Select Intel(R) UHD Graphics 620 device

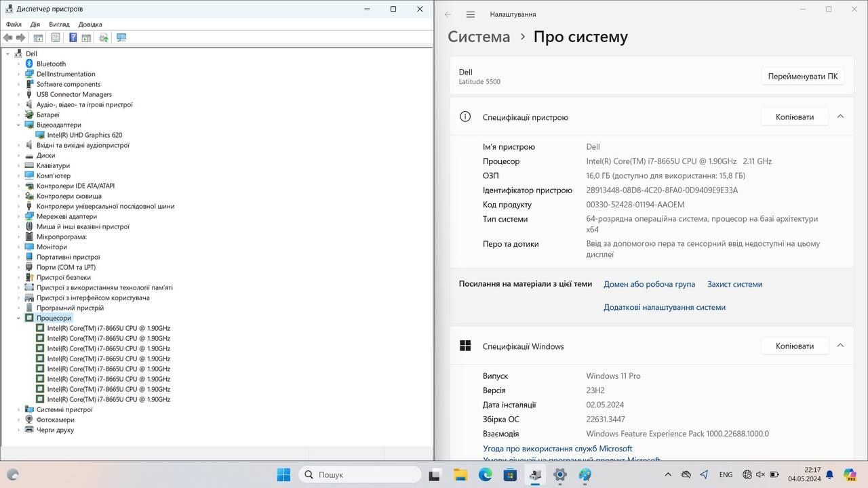pos(85,135)
